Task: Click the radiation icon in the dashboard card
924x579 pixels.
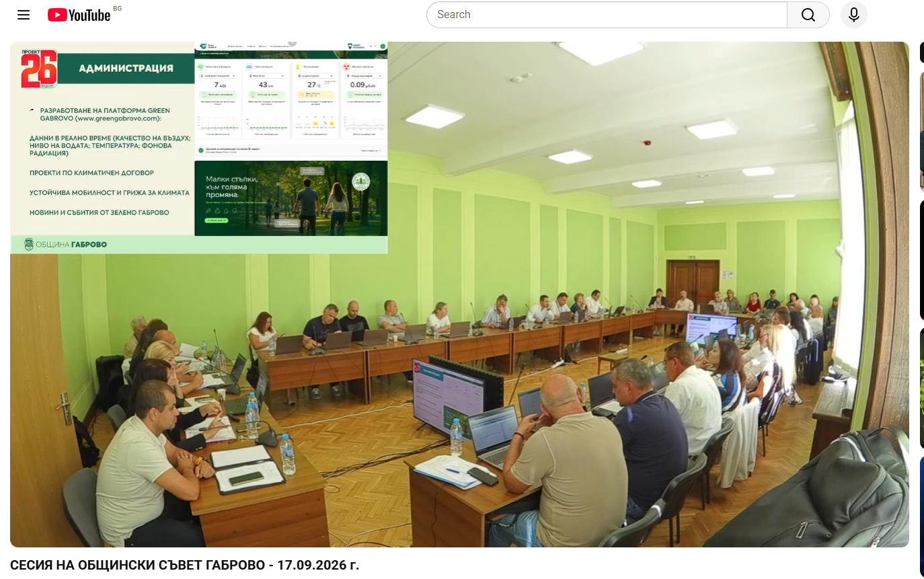Action: [x=347, y=67]
